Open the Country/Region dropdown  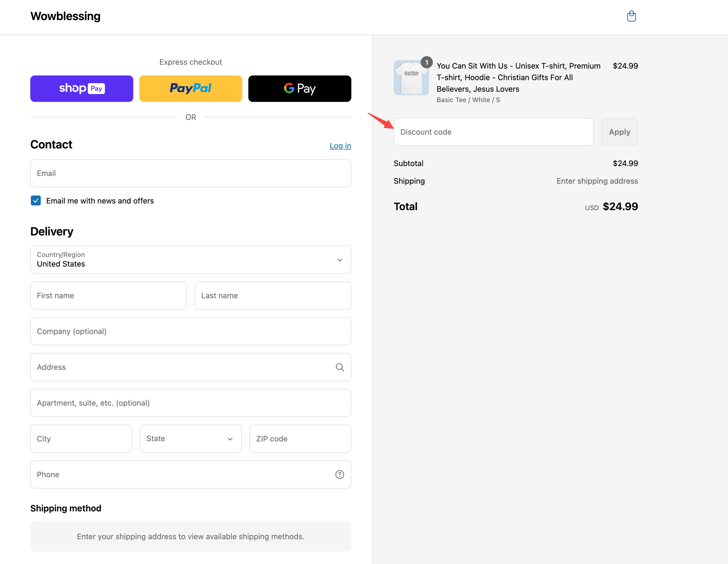click(190, 260)
